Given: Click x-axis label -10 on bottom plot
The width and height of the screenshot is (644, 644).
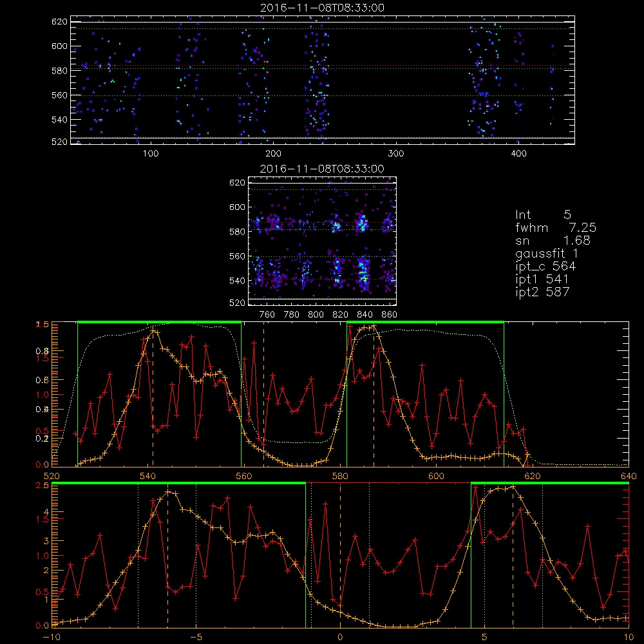Looking at the screenshot, I should click(x=52, y=638).
